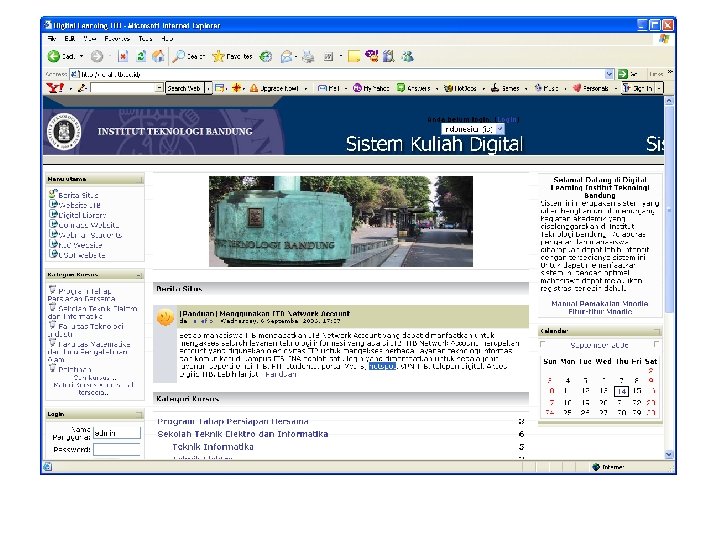The image size is (720, 540).
Task: Open Manual Pemakaian Moodle link
Action: [x=600, y=304]
